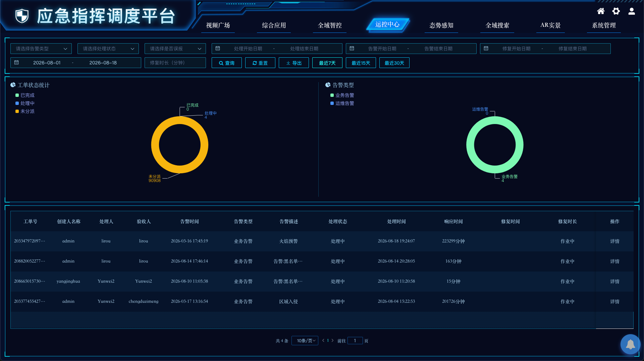Open 请选择处理状态 dropdown
The width and height of the screenshot is (644, 361).
coord(108,49)
